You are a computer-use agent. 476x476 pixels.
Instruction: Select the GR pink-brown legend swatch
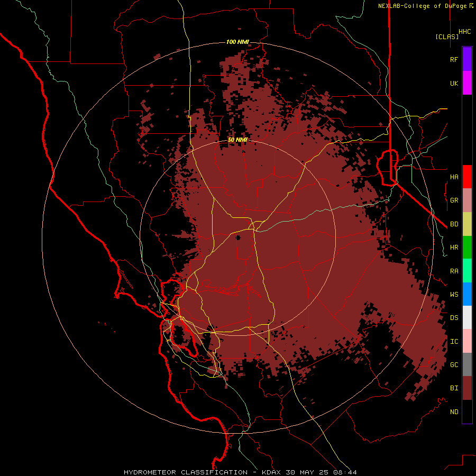[467, 200]
